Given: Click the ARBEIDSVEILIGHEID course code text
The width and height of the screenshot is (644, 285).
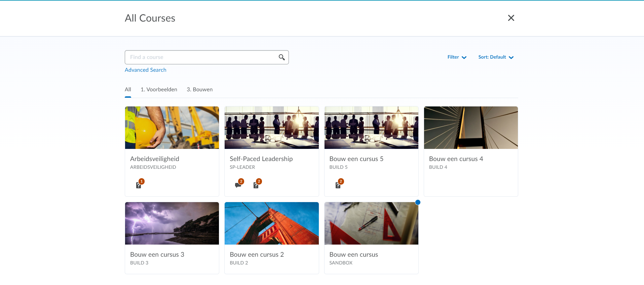Looking at the screenshot, I should pyautogui.click(x=153, y=167).
